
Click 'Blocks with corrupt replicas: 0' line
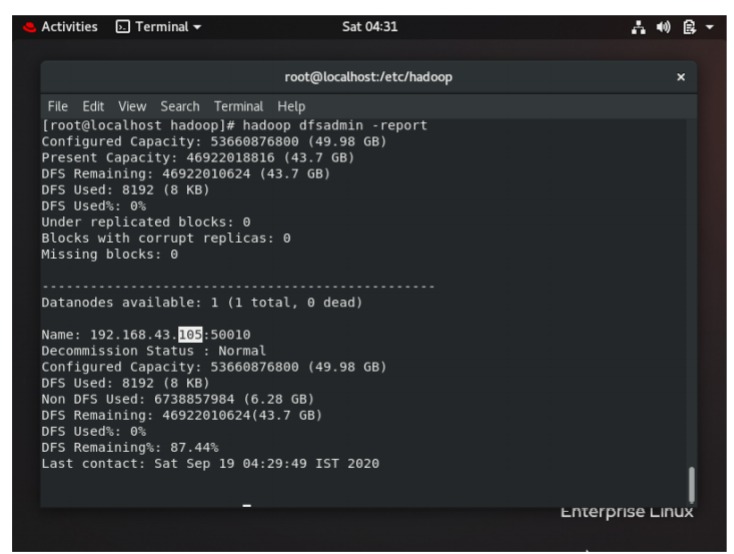(x=166, y=238)
